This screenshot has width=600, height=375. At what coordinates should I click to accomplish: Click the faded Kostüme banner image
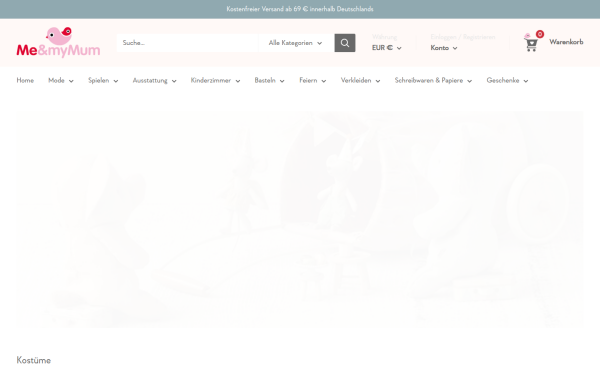coord(300,219)
